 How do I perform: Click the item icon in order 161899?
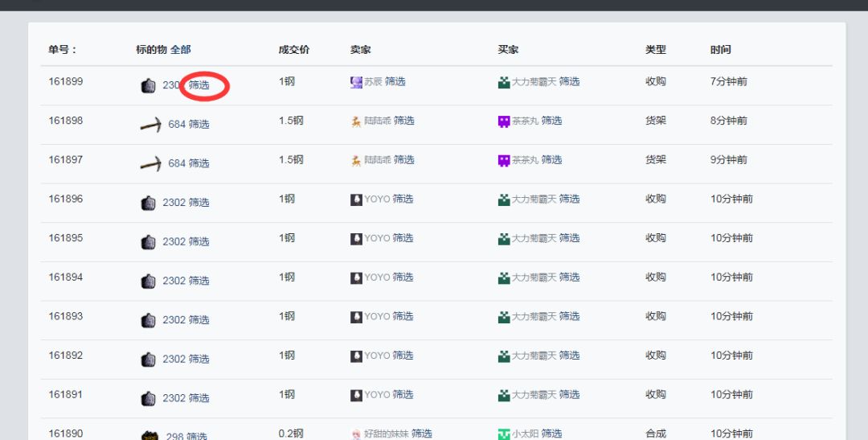pos(148,86)
